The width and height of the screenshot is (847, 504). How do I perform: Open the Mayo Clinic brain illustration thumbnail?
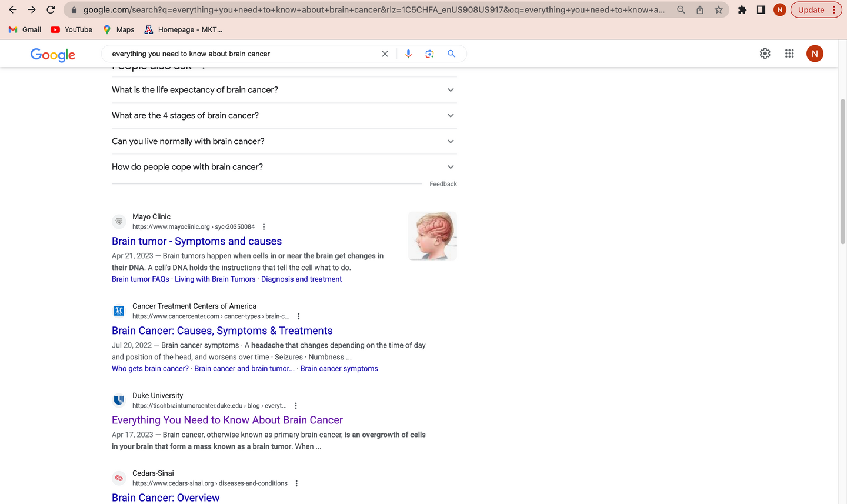coord(432,236)
